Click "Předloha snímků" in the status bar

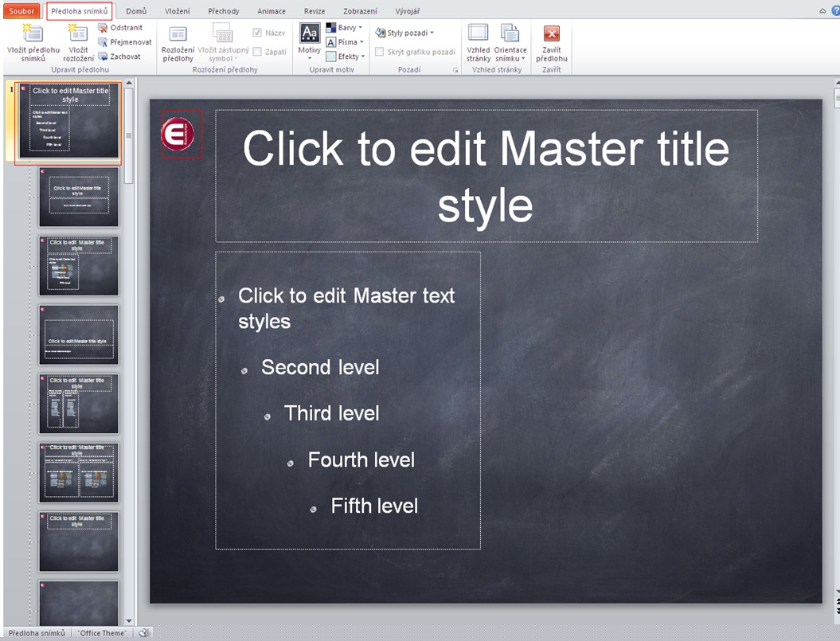[37, 633]
